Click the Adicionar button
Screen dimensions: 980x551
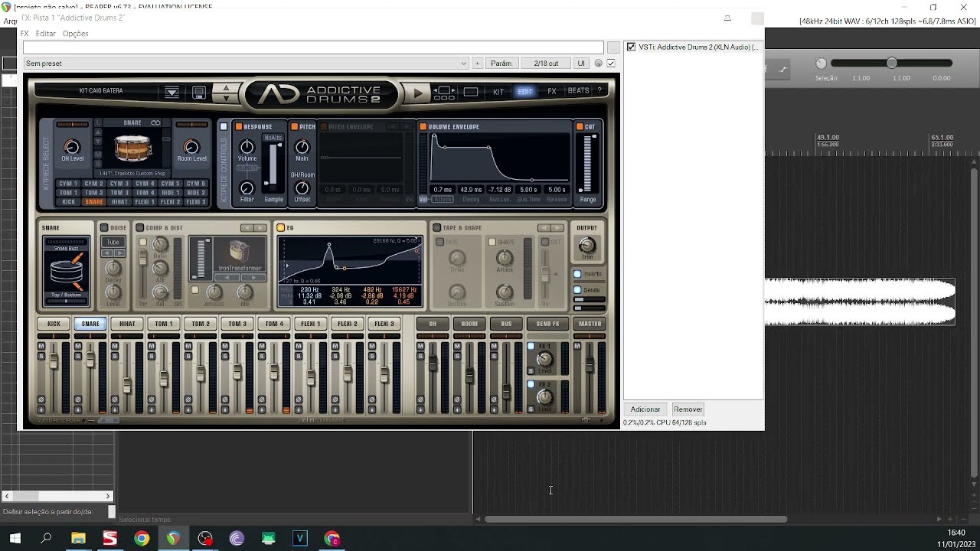click(645, 409)
